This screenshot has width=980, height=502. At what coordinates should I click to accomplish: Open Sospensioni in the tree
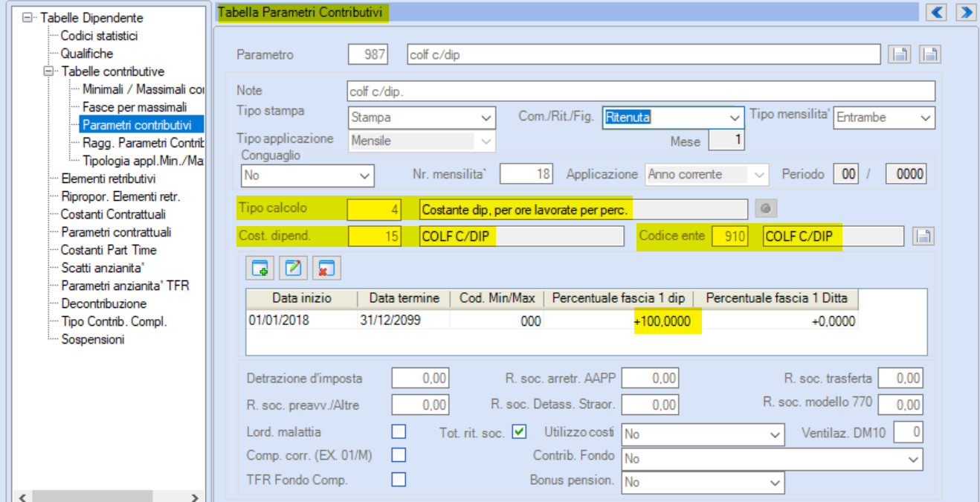point(93,339)
